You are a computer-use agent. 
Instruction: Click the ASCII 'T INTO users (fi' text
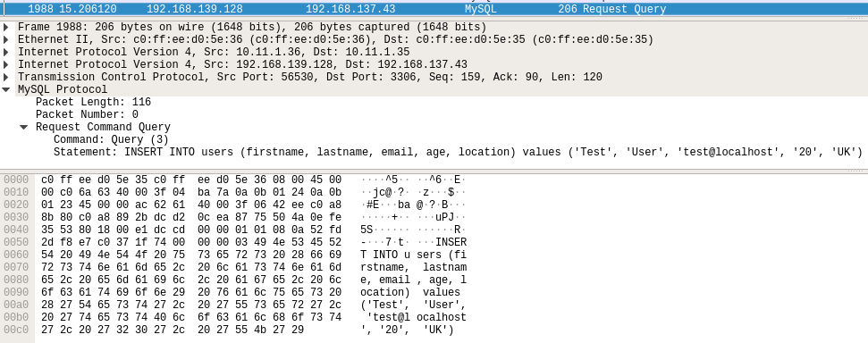tap(413, 255)
